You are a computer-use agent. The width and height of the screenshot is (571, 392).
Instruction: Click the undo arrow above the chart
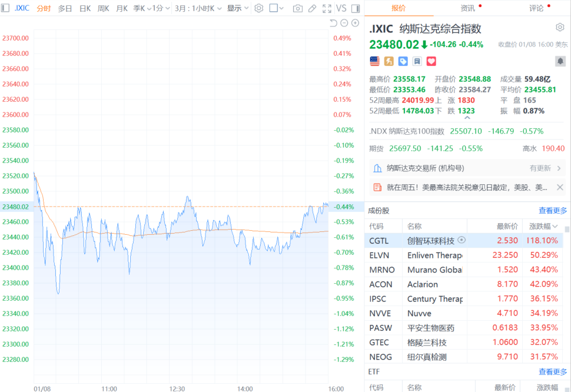pyautogui.click(x=333, y=23)
